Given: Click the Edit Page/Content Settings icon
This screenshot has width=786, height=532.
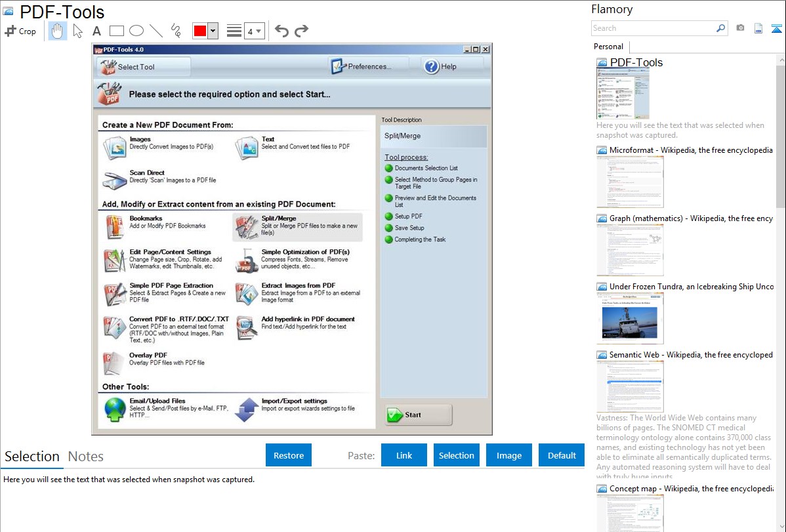Looking at the screenshot, I should click(x=115, y=260).
